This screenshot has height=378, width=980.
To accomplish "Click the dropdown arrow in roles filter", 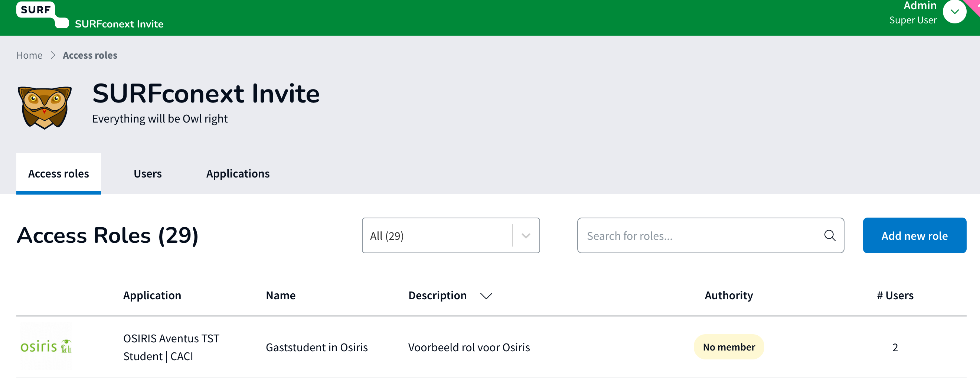I will [x=526, y=236].
